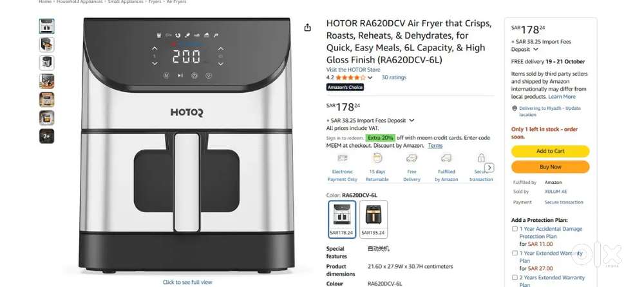Click the Add to Cart button

click(x=551, y=151)
